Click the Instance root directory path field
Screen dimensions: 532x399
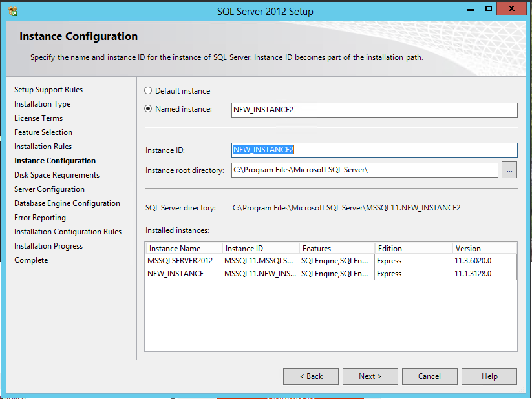[x=365, y=170]
